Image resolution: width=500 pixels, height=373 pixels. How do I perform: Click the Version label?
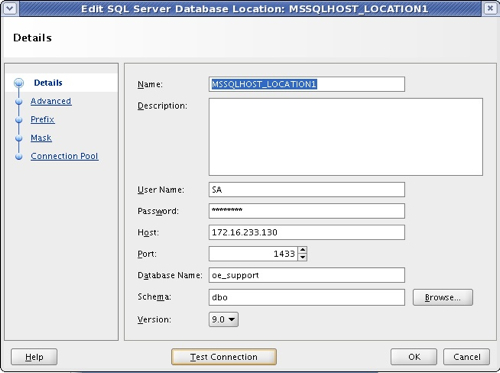point(154,319)
